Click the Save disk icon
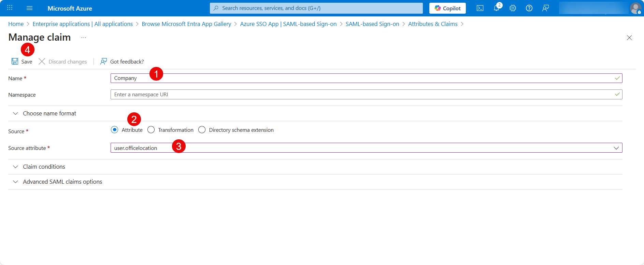The width and height of the screenshot is (644, 265). coord(15,61)
